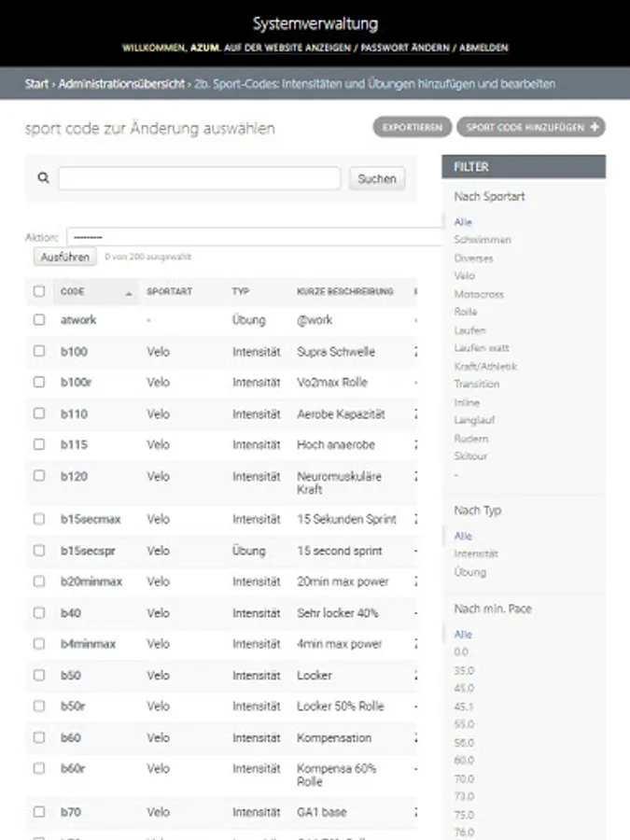630x840 pixels.
Task: Open Administrationsübersicht breadcrumb
Action: click(121, 84)
